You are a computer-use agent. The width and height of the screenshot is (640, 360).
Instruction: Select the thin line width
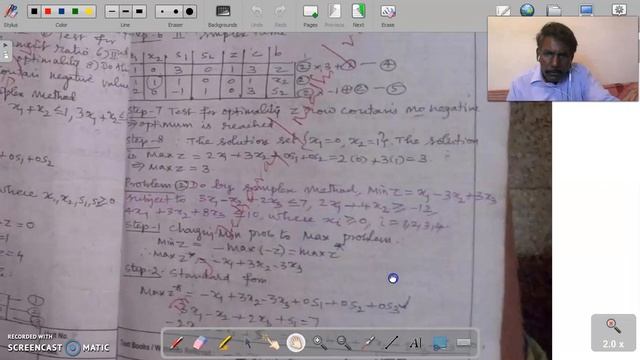tap(112, 11)
